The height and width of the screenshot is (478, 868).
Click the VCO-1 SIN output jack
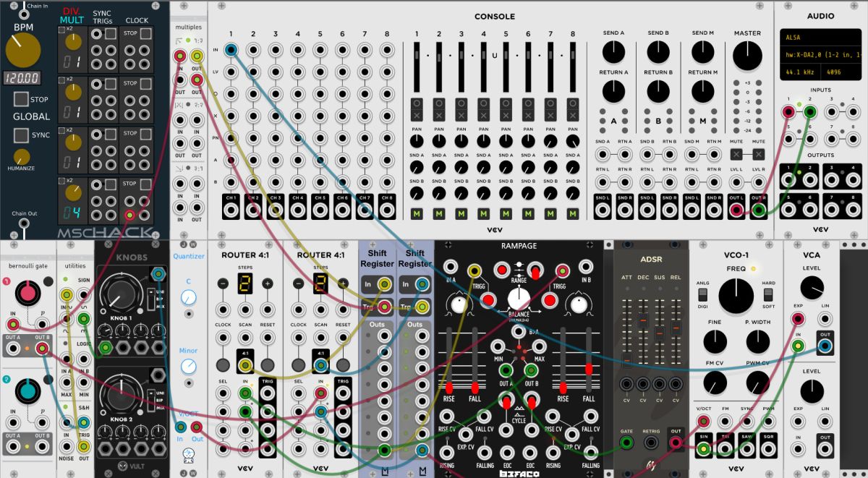704,448
